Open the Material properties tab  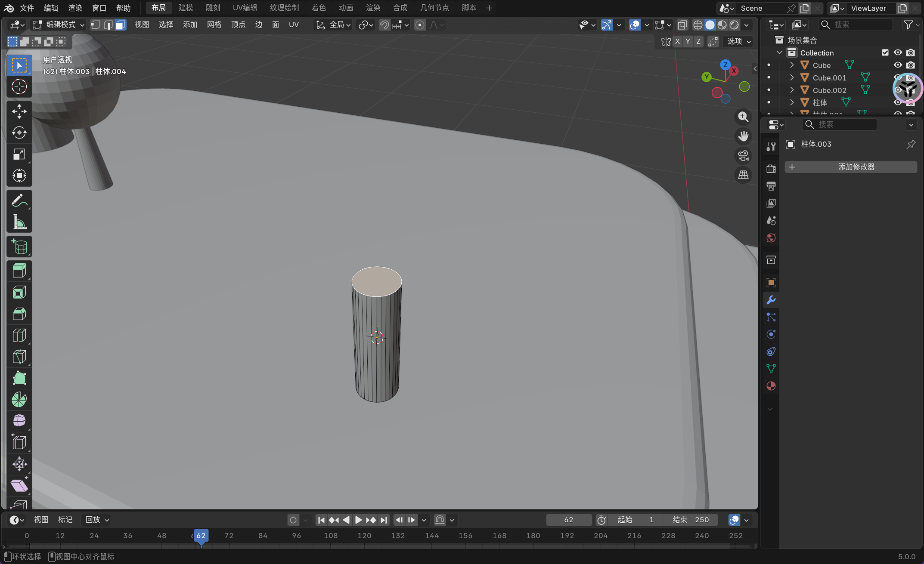771,386
